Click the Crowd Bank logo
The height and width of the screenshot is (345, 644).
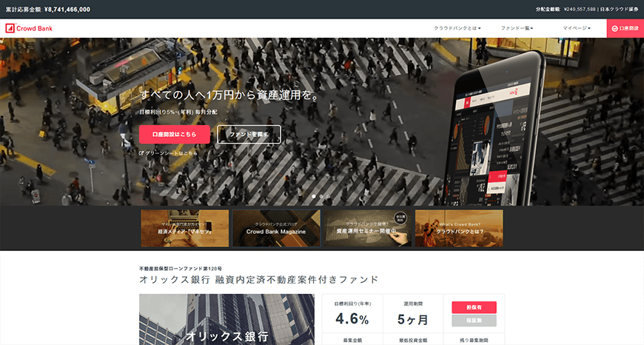[x=29, y=28]
